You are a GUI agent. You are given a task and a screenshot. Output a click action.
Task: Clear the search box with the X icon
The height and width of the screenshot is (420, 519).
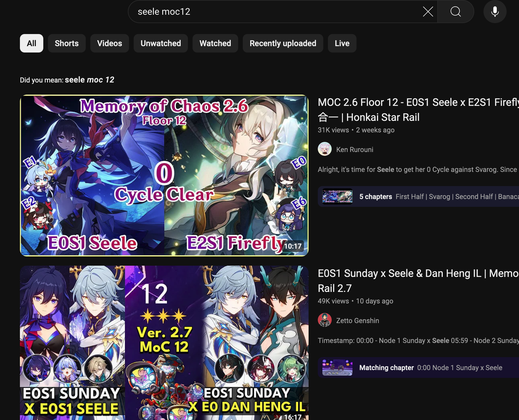point(428,12)
